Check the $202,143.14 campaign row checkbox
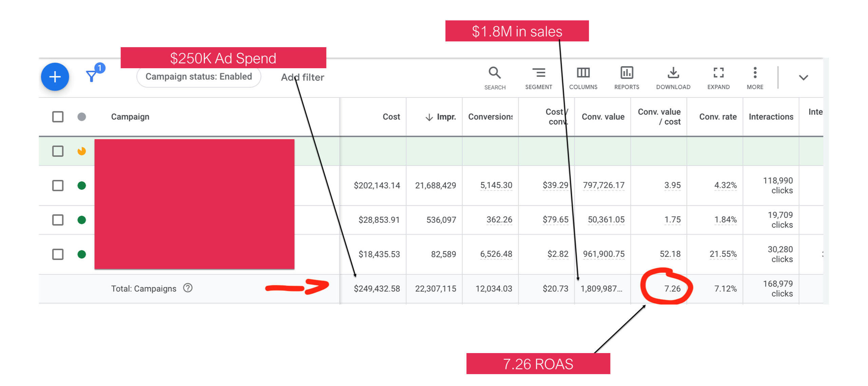Viewport: 868px width, 386px height. (x=58, y=185)
